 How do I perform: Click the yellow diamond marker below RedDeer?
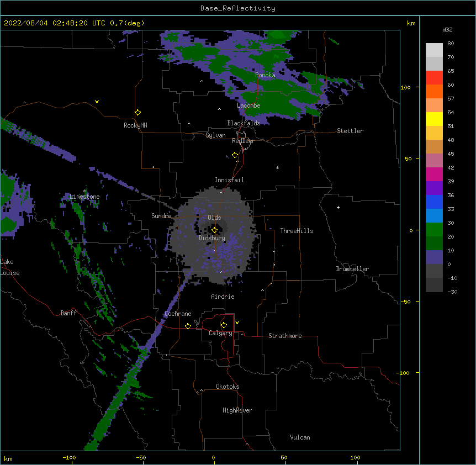235,155
